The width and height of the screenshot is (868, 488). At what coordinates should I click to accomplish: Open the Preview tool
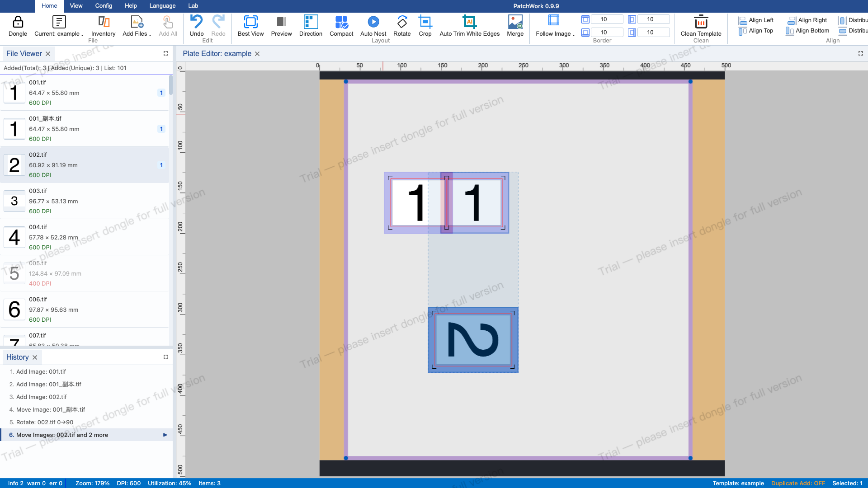(x=281, y=26)
